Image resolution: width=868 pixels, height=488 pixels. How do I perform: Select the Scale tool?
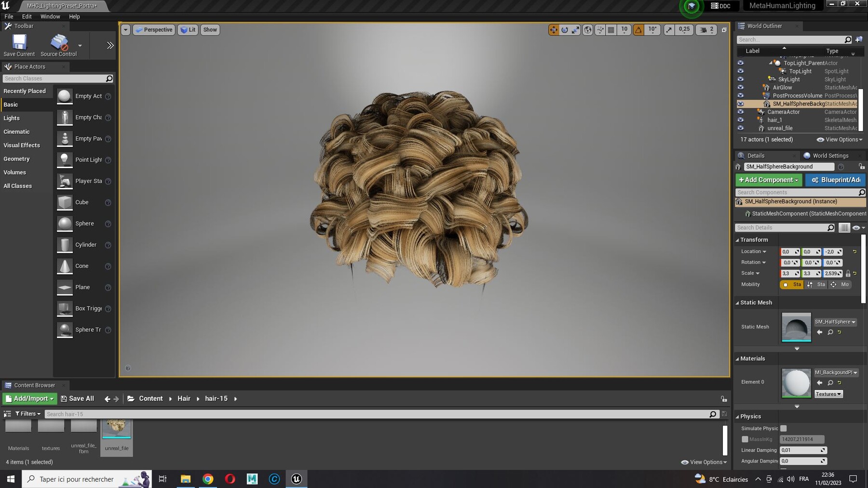click(575, 29)
